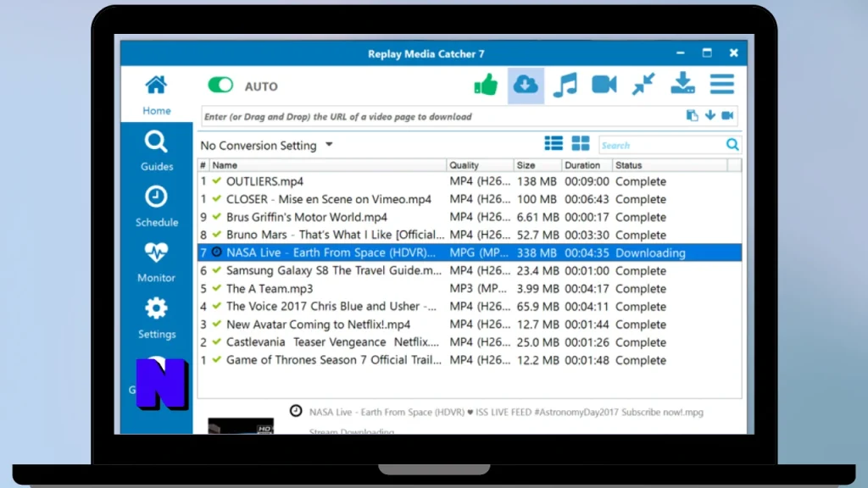Open the Settings section
This screenshot has height=488, width=868.
pyautogui.click(x=157, y=319)
